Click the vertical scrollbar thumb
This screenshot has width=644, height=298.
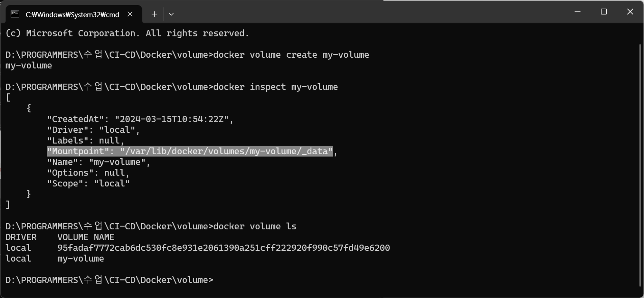[x=640, y=165]
